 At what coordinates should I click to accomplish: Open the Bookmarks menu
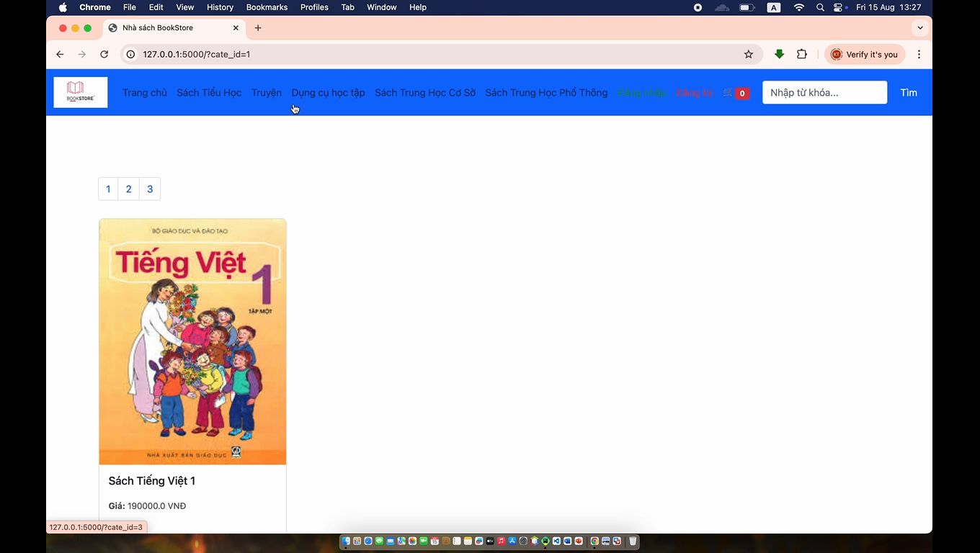tap(267, 7)
